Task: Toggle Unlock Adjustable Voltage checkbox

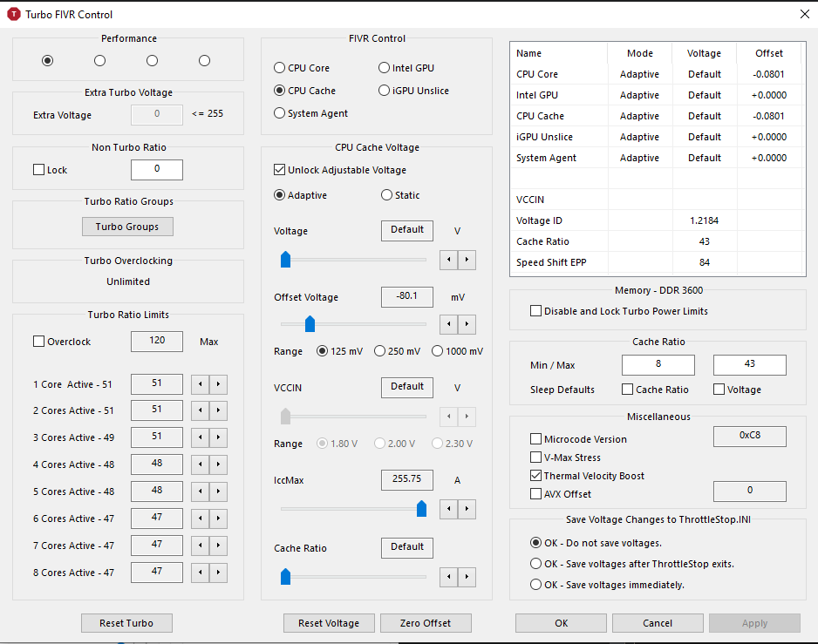Action: (x=280, y=170)
